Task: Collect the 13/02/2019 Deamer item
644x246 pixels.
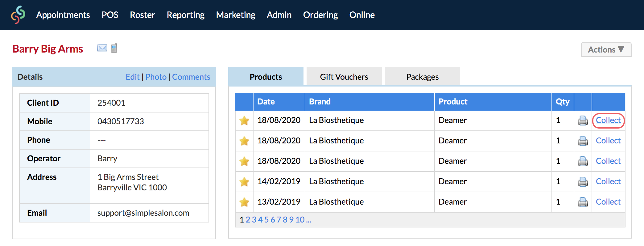Action: 608,202
